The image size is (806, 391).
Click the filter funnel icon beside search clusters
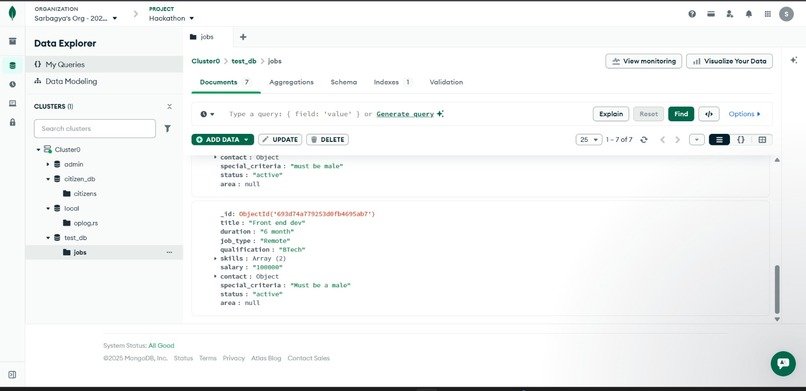(x=168, y=128)
